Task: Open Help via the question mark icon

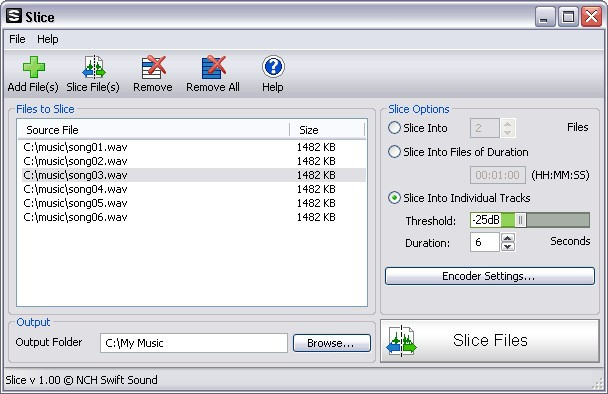Action: 273,67
